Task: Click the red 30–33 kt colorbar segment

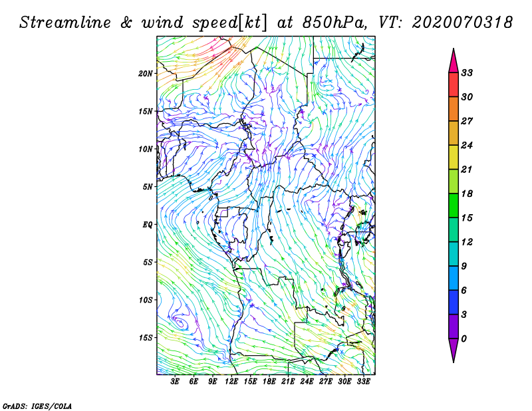Action: click(x=454, y=84)
